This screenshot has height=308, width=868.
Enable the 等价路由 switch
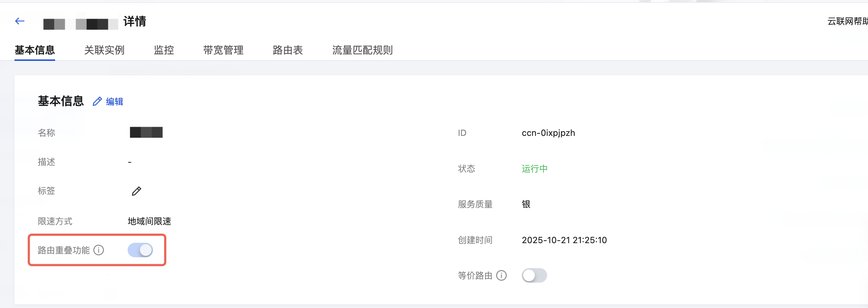(534, 275)
